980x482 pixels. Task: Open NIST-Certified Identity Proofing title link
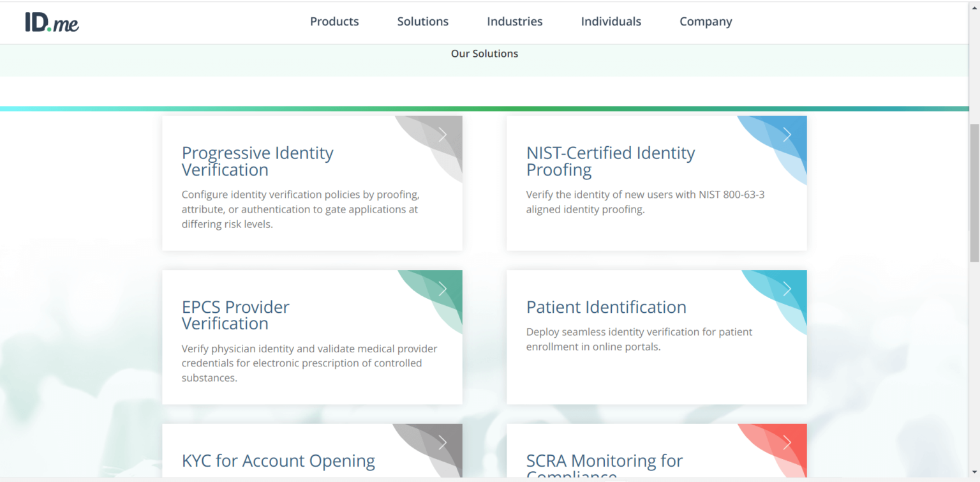[x=611, y=161]
